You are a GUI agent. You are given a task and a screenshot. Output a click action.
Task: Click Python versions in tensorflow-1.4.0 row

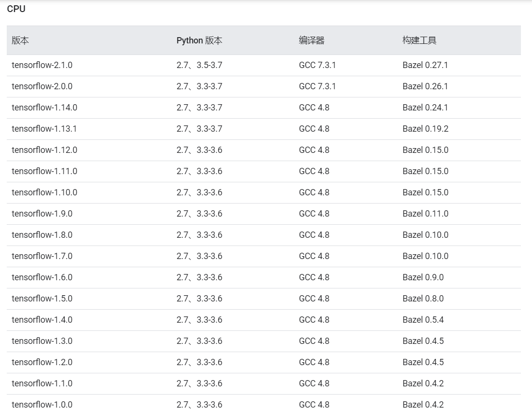pyautogui.click(x=199, y=320)
